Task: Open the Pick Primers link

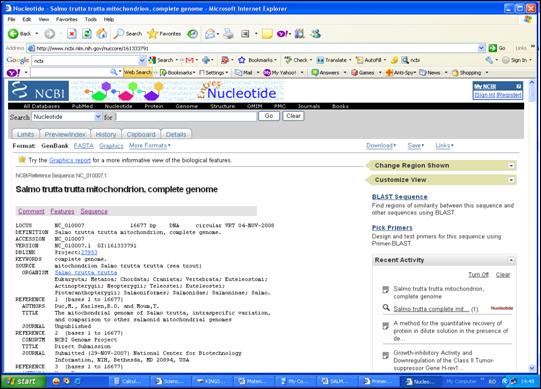Action: pos(392,228)
